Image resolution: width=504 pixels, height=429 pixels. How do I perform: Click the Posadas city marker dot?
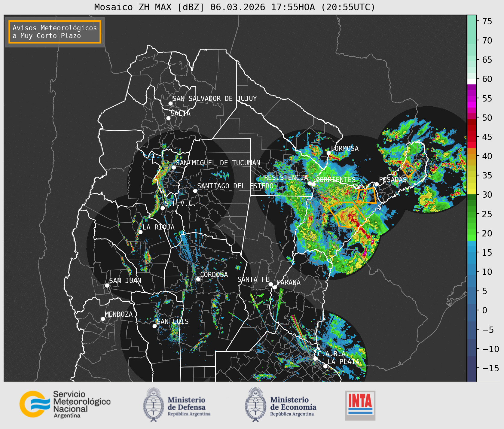377,184
